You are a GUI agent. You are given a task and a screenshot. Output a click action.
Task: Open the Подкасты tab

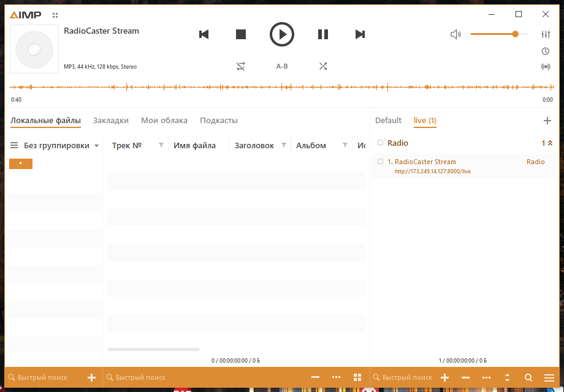pos(219,121)
